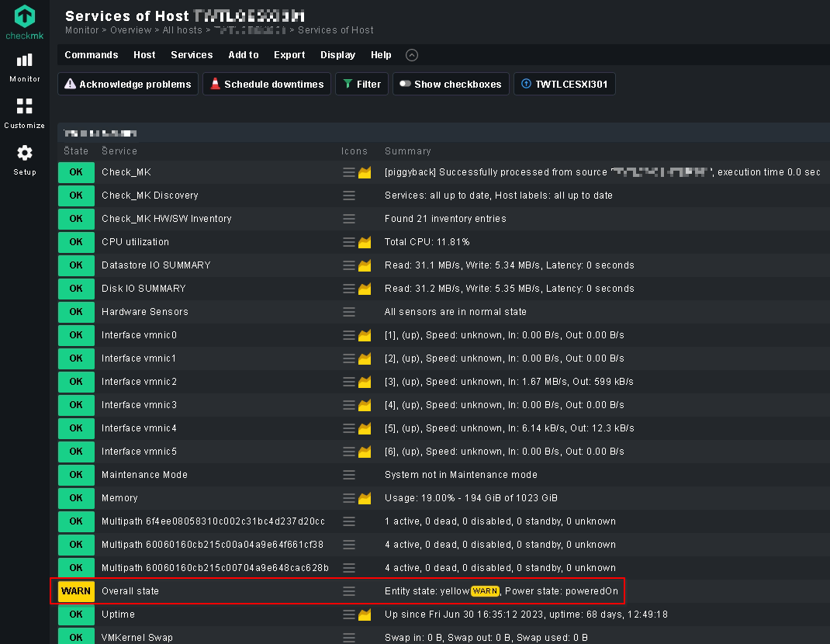This screenshot has height=644, width=830.
Task: Click the yellow WARN state badge
Action: tap(76, 591)
